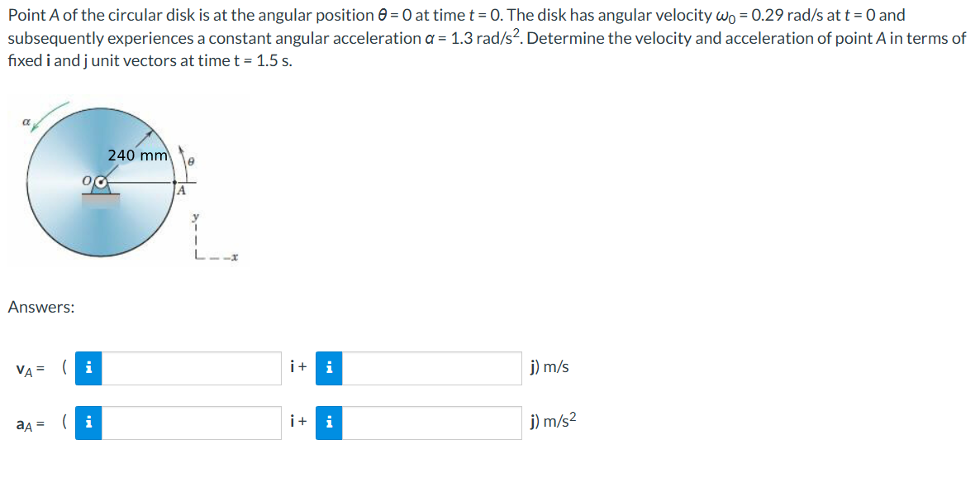Click the vA i-component answer input box
This screenshot has width=980, height=478.
190,368
